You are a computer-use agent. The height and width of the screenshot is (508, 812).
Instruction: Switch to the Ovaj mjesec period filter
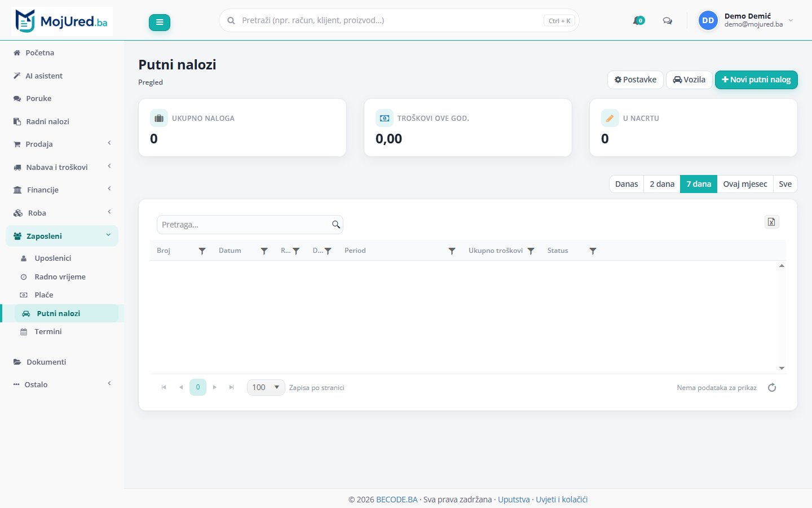click(745, 184)
